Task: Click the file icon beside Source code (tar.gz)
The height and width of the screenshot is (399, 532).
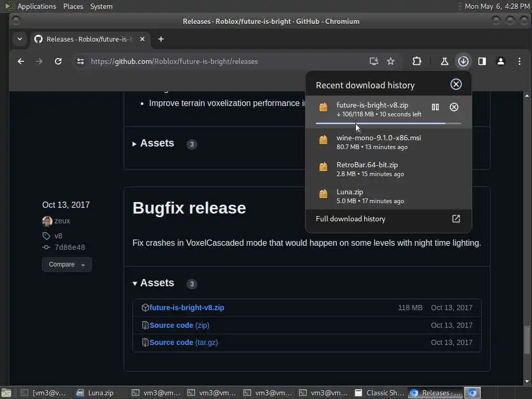Action: 145,343
